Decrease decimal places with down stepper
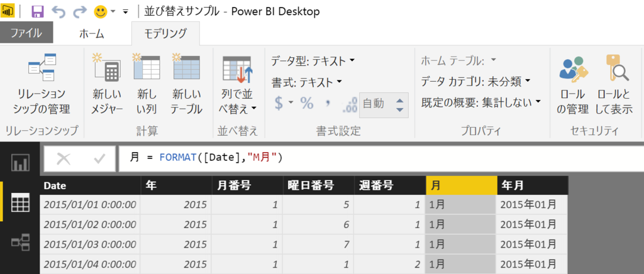This screenshot has width=644, height=274. [399, 110]
